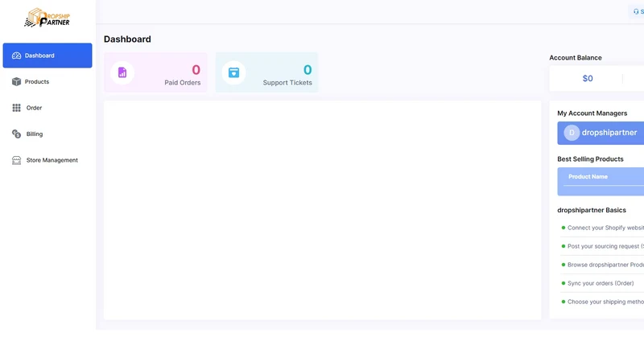Click the $0 account balance value
The height and width of the screenshot is (362, 644).
588,78
